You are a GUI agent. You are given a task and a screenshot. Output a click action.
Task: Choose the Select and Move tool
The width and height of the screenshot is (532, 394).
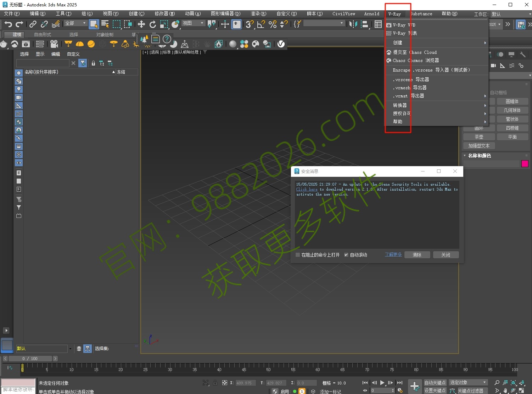pos(141,24)
